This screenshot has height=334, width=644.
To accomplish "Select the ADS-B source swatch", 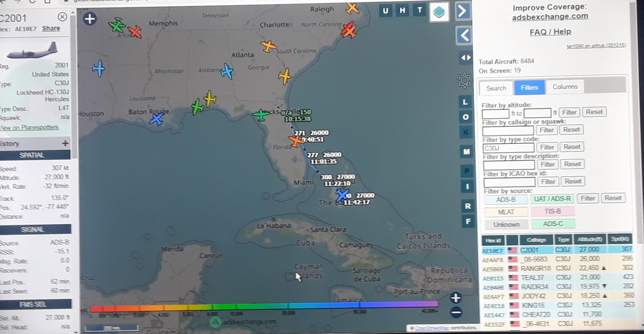I will [506, 200].
